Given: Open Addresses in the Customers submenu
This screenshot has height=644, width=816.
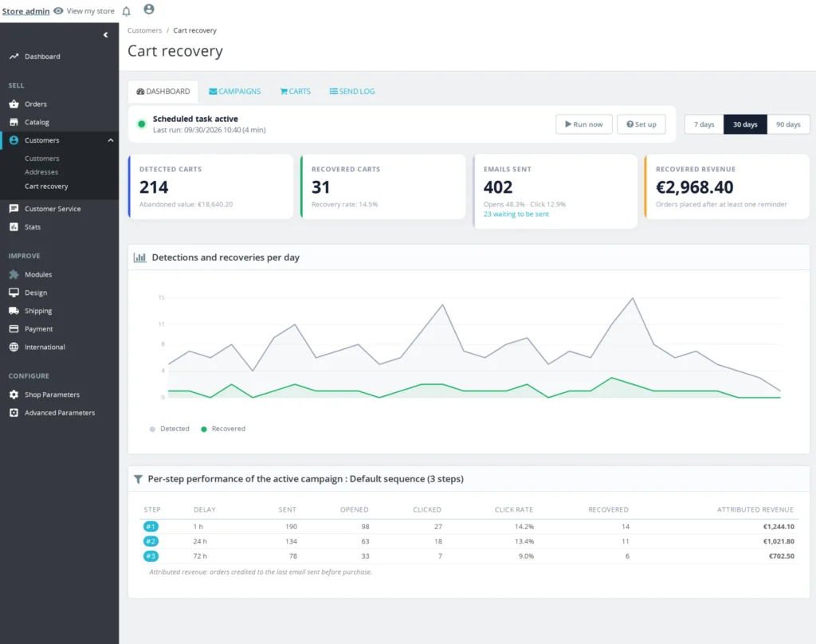Looking at the screenshot, I should coord(41,172).
